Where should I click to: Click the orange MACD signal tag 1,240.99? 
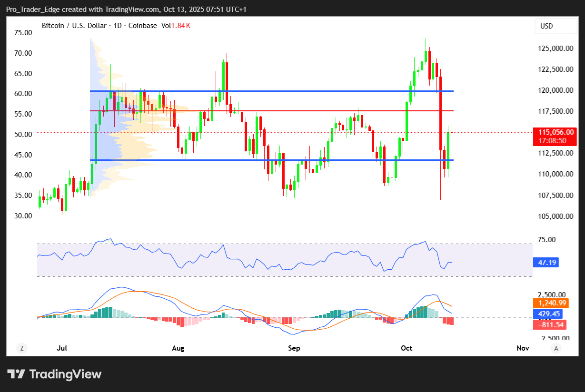click(x=552, y=303)
